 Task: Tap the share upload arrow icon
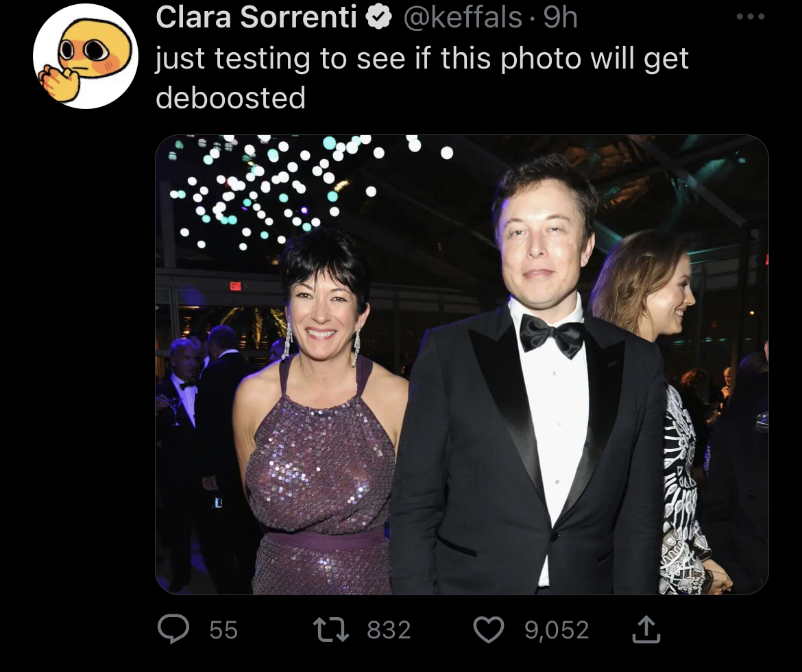click(646, 629)
